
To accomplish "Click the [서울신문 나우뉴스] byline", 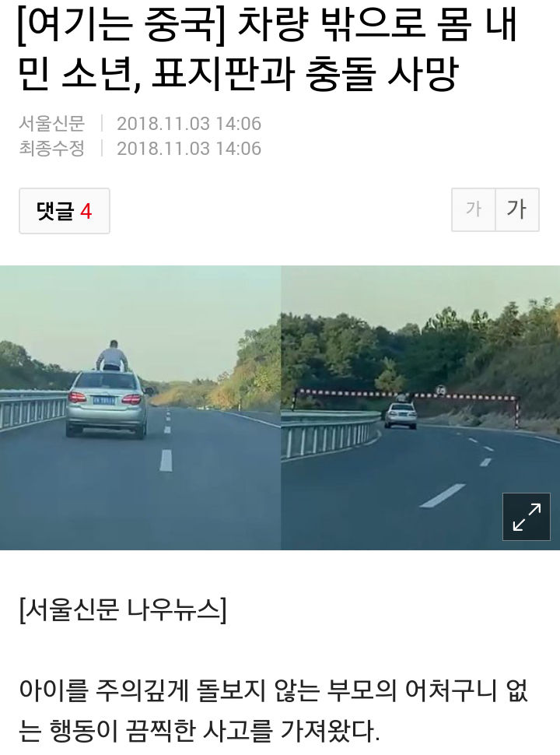I will [x=123, y=610].
